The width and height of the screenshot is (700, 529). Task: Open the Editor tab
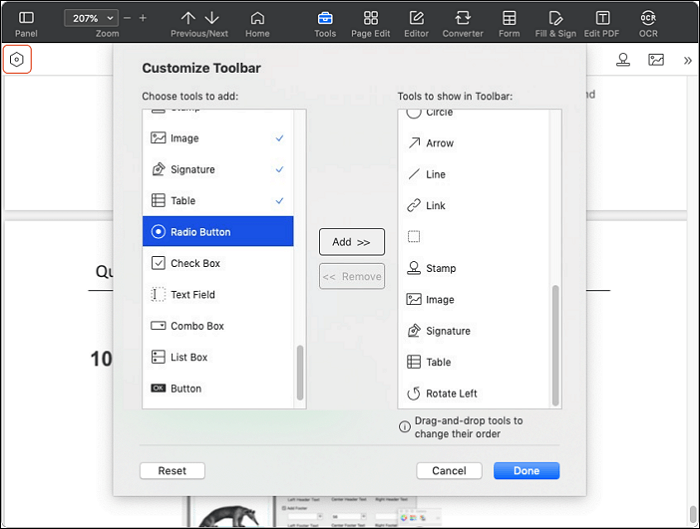coord(416,22)
